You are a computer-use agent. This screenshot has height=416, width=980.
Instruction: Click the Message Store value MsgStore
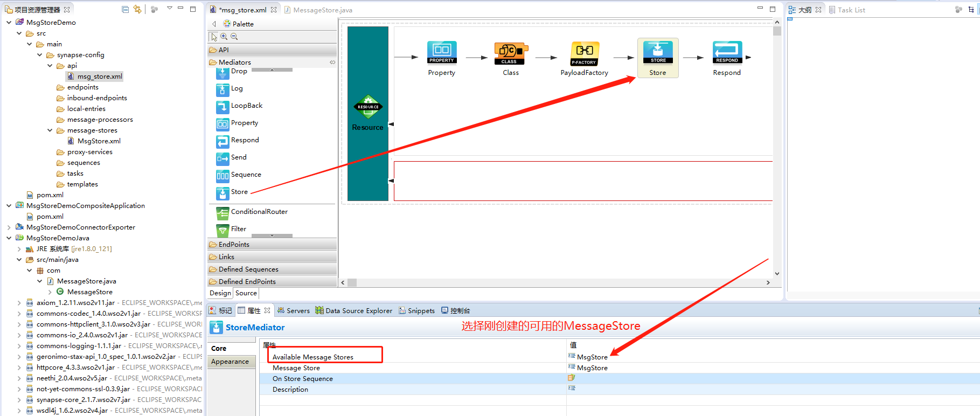592,368
